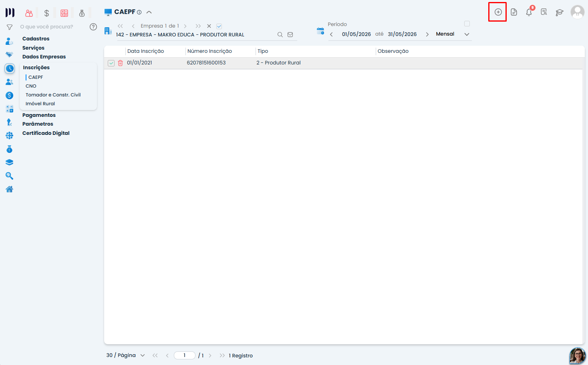588x365 pixels.
Task: Go to next period arrow after 31/05/2026
Action: coord(427,34)
